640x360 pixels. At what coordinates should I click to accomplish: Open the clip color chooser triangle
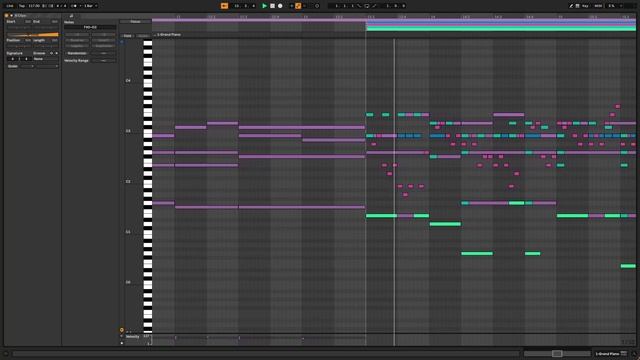(11, 16)
